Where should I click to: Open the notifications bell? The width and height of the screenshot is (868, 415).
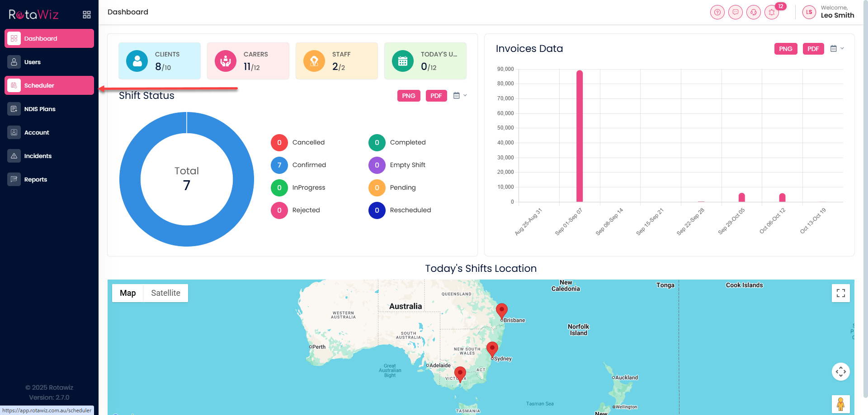[x=772, y=12]
